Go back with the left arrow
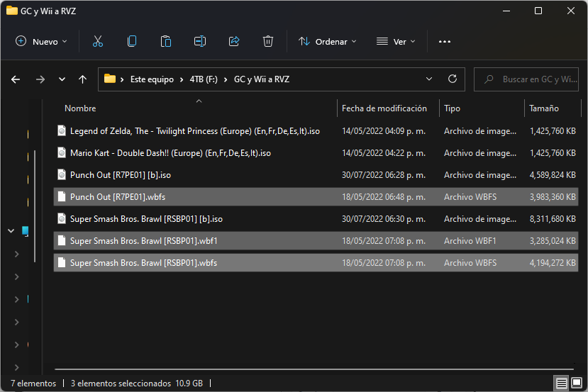The image size is (588, 392). [16, 79]
